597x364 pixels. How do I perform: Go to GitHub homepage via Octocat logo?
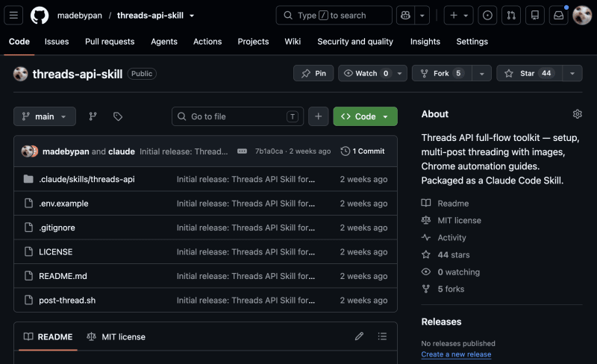pyautogui.click(x=40, y=15)
